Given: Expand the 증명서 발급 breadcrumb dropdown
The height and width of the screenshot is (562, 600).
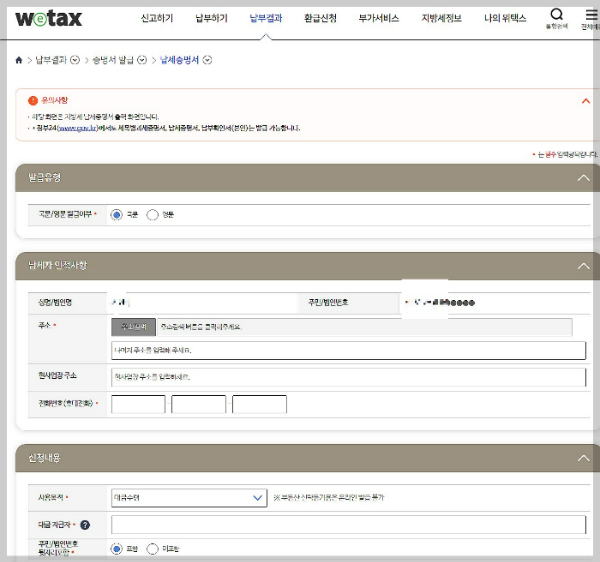Looking at the screenshot, I should tap(142, 60).
